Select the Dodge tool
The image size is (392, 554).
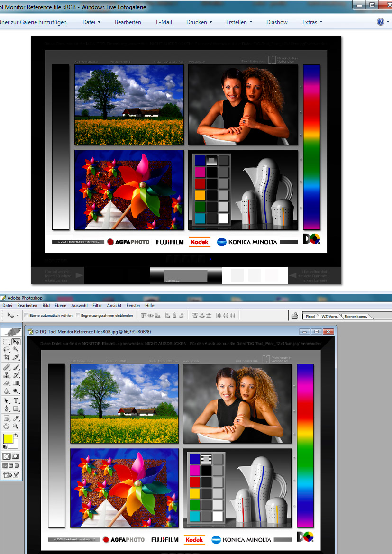click(16, 391)
